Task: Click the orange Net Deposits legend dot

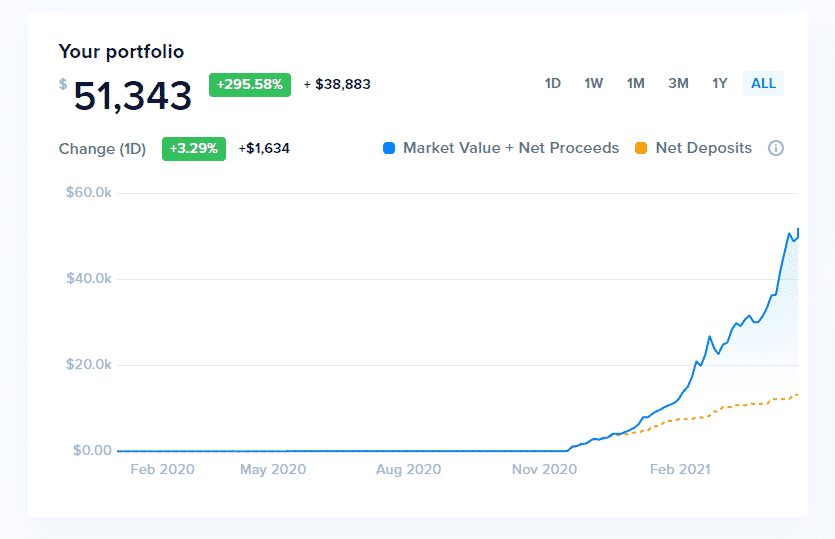Action: coord(641,148)
